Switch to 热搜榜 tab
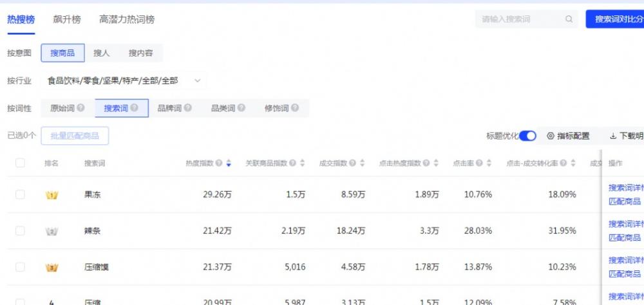 click(x=21, y=19)
